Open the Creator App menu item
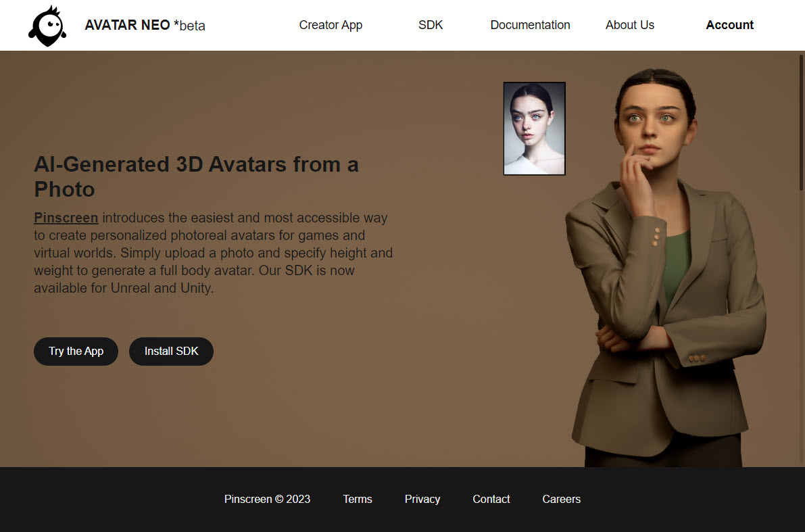This screenshot has width=805, height=532. pos(331,25)
